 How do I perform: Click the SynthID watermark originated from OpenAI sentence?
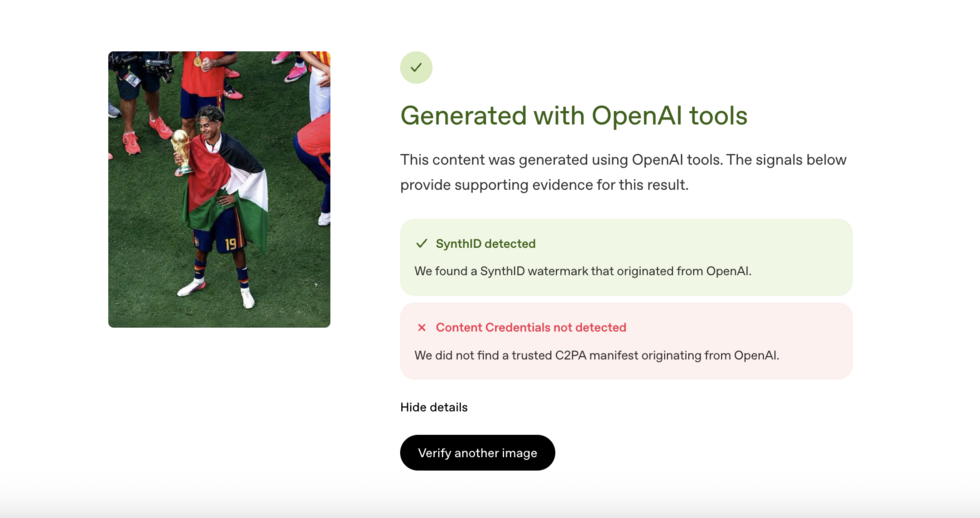[582, 271]
